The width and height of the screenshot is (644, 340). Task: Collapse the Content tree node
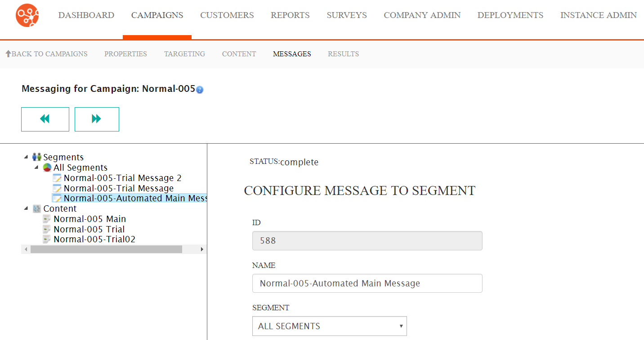[26, 209]
